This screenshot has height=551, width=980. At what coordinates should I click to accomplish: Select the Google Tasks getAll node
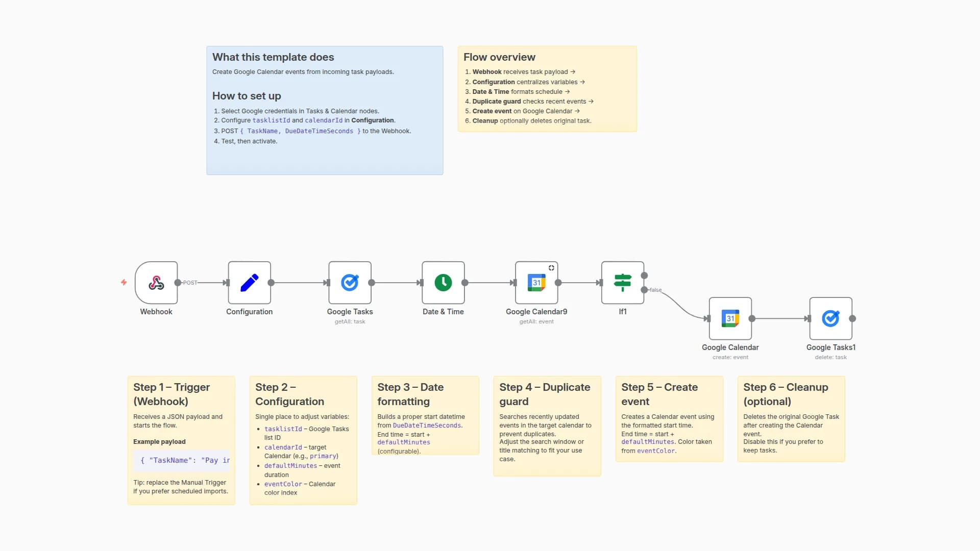pos(350,283)
